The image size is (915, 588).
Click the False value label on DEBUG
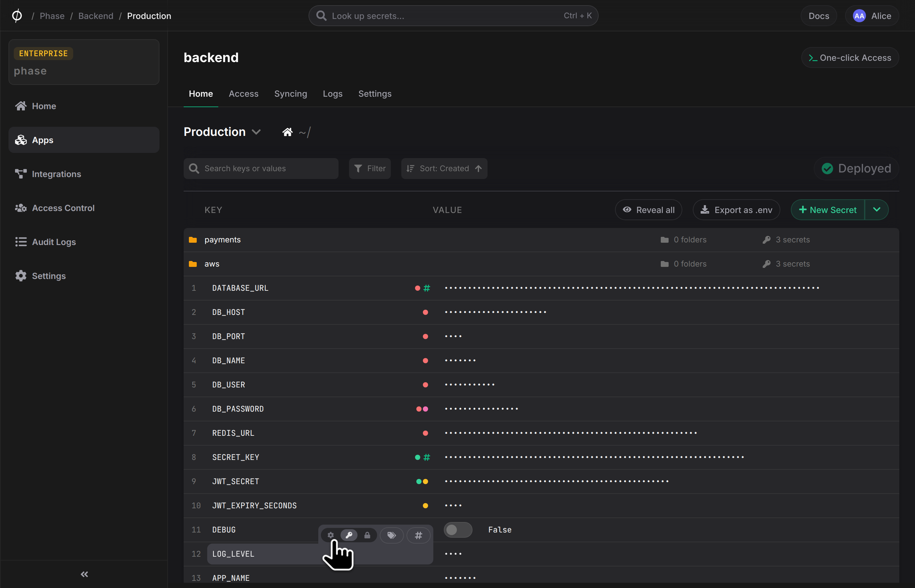point(500,530)
